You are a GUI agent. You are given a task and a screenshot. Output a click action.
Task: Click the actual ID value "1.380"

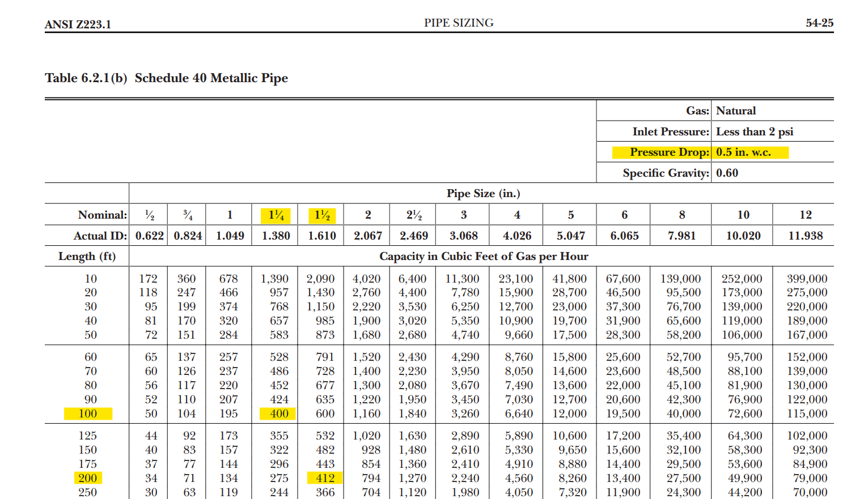[x=276, y=236]
